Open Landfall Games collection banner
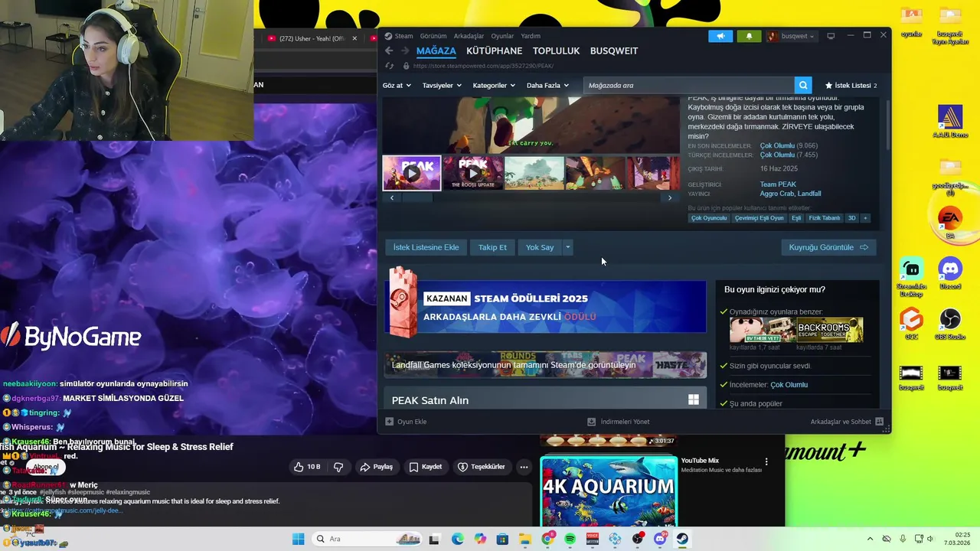980x551 pixels. [545, 365]
